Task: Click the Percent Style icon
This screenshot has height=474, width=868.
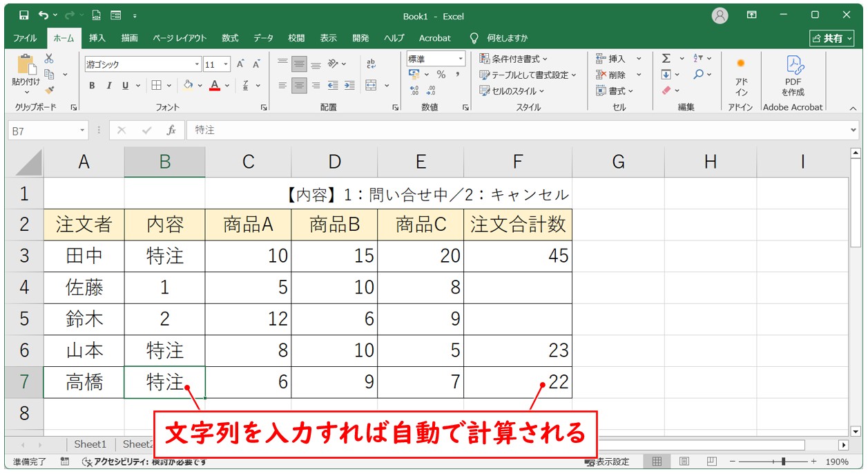Action: click(x=441, y=75)
